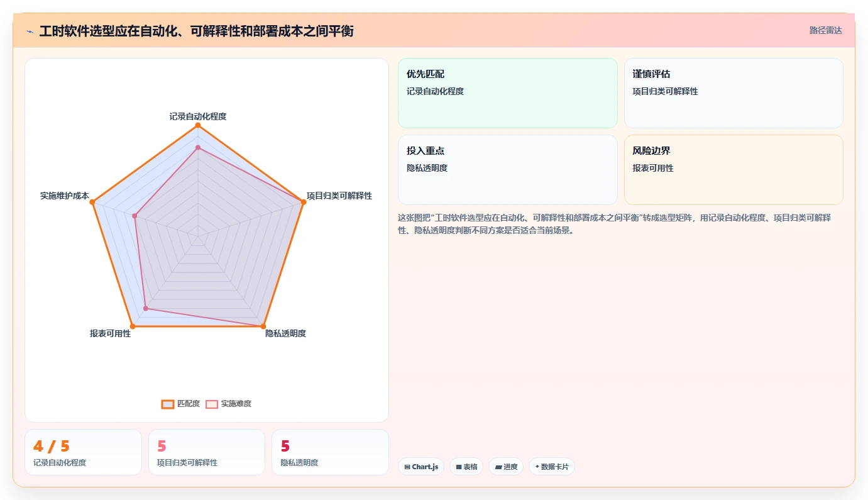Click the 报表可用性 text in 风险边界 card
Screen dimensions: 868x500
pyautogui.click(x=653, y=168)
